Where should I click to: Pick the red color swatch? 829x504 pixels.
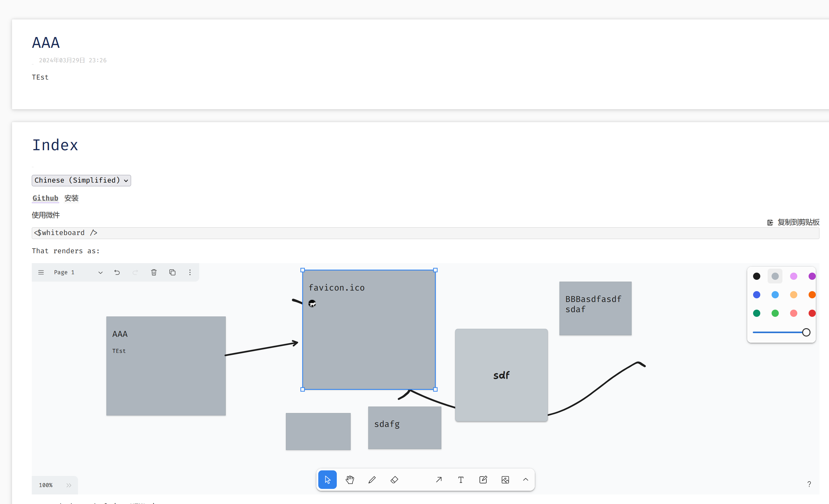tap(811, 313)
